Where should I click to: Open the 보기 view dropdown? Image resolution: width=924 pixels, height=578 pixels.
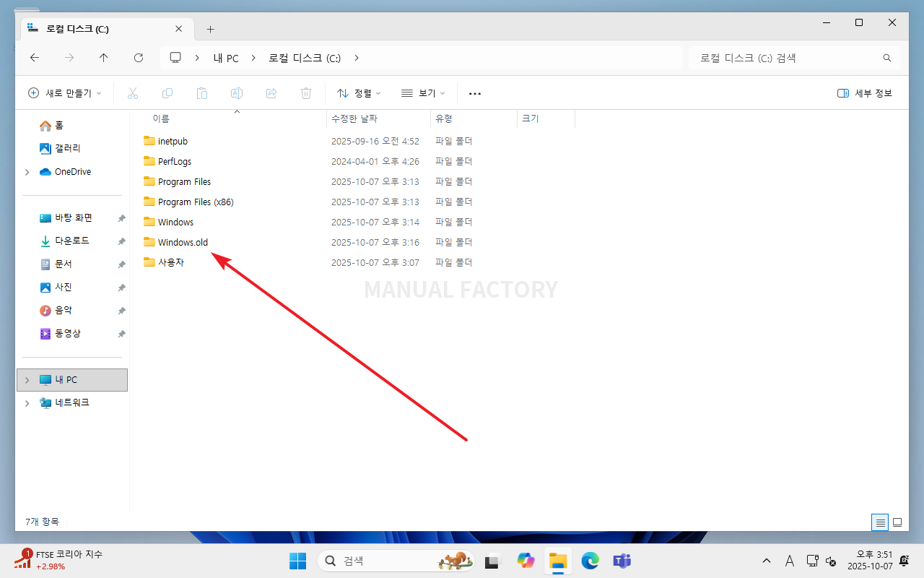(x=423, y=93)
